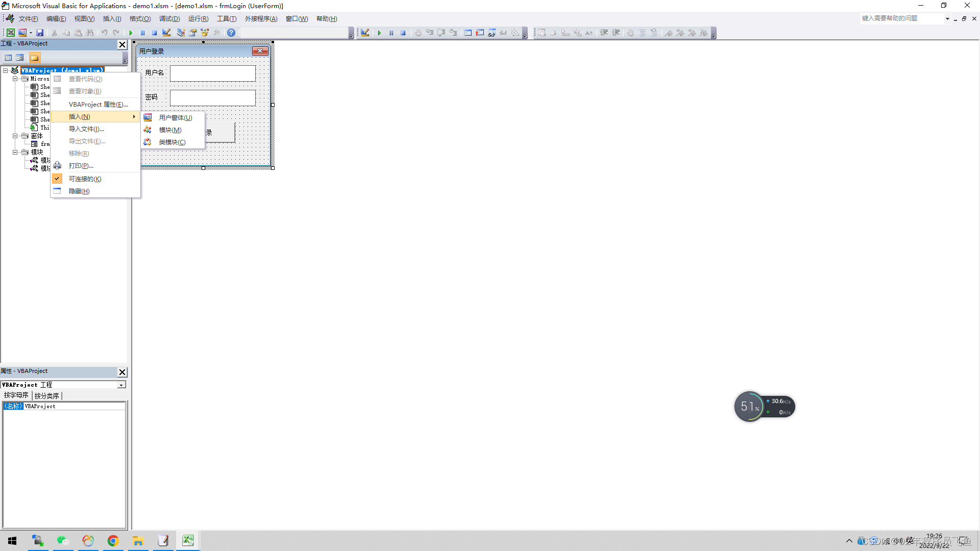This screenshot has height=551, width=980.
Task: Collapse the 模块 folder in project tree
Action: pos(15,153)
